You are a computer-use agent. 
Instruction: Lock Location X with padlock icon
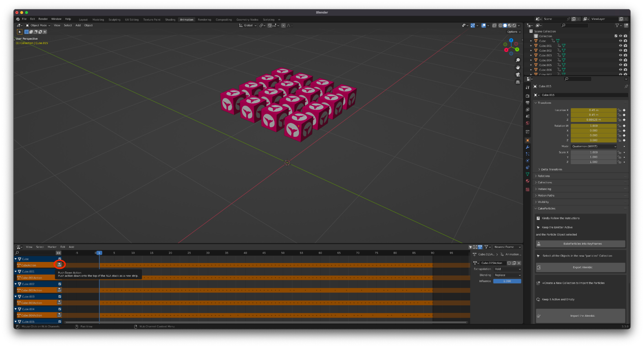619,110
